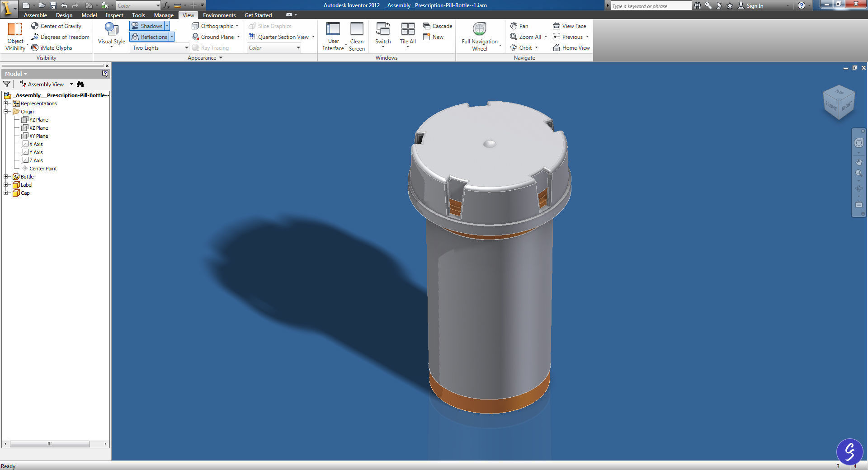
Task: Open Favorites star icon
Action: point(730,5)
